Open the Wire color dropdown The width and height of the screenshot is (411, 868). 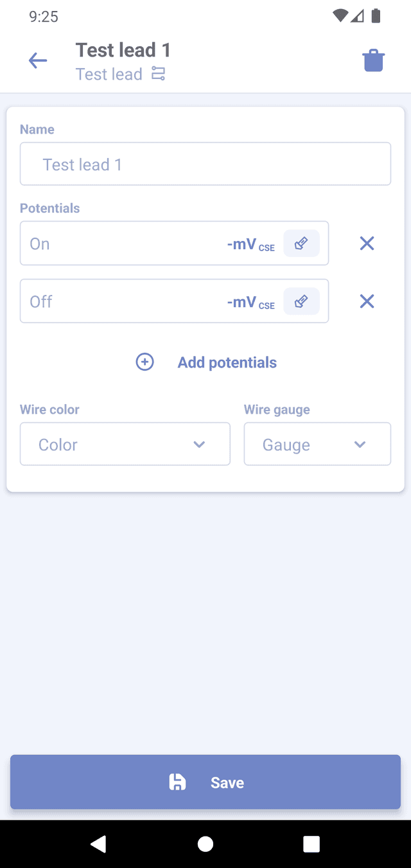(x=125, y=444)
